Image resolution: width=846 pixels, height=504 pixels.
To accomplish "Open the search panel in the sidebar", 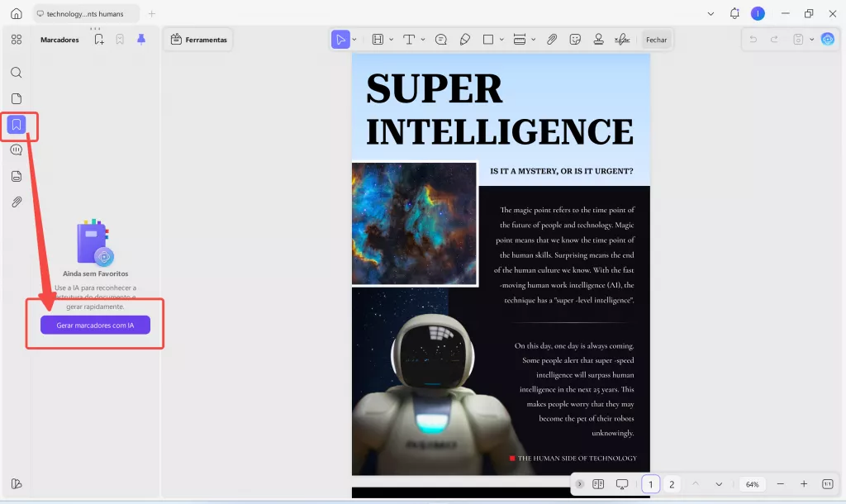I will (x=16, y=73).
